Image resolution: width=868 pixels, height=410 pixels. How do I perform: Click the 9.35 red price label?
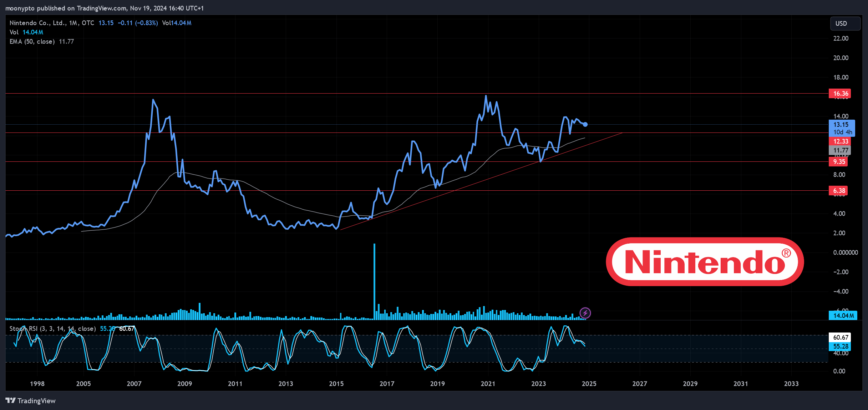[x=838, y=162]
